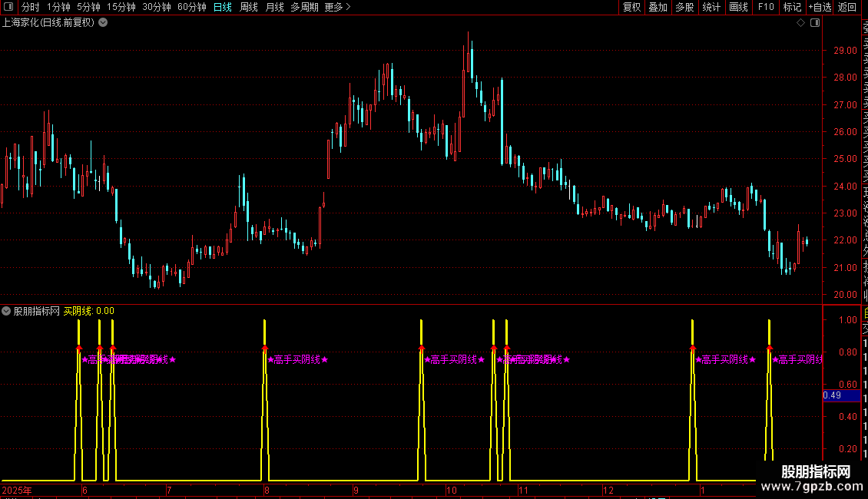
Task: Click the 0.80 indicator axis label
Action: (x=847, y=352)
